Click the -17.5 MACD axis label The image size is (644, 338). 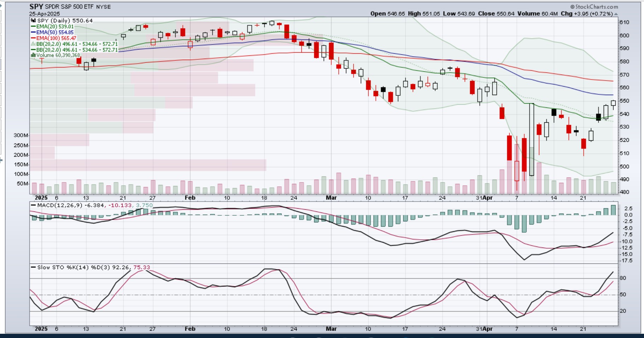[627, 261]
